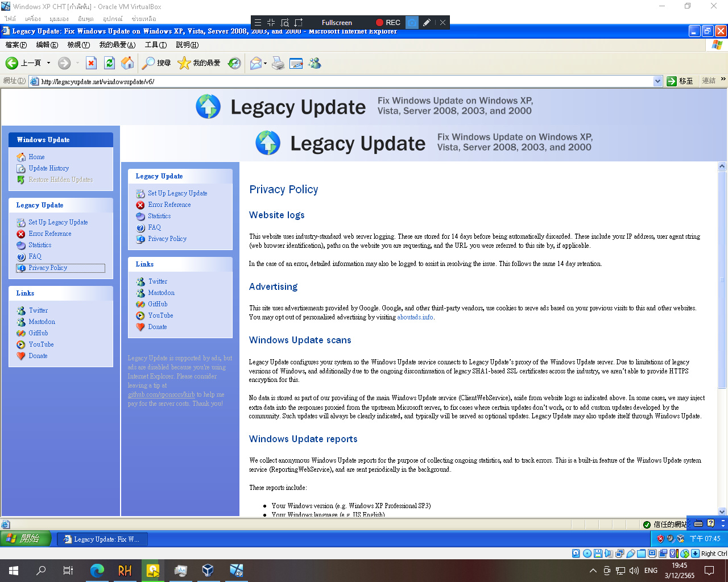Open the 檢視(V) menu
The height and width of the screenshot is (582, 728).
pos(78,45)
